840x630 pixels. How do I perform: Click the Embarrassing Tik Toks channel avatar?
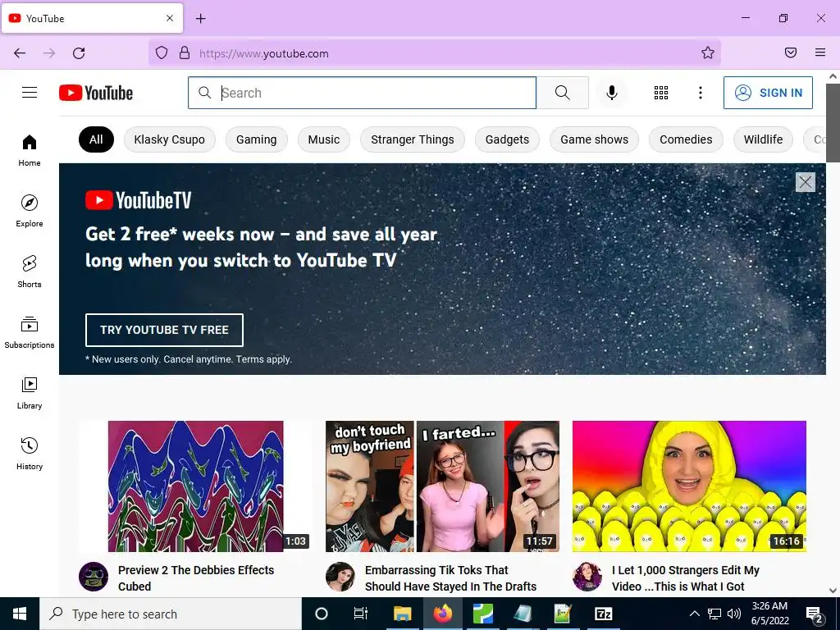click(340, 577)
